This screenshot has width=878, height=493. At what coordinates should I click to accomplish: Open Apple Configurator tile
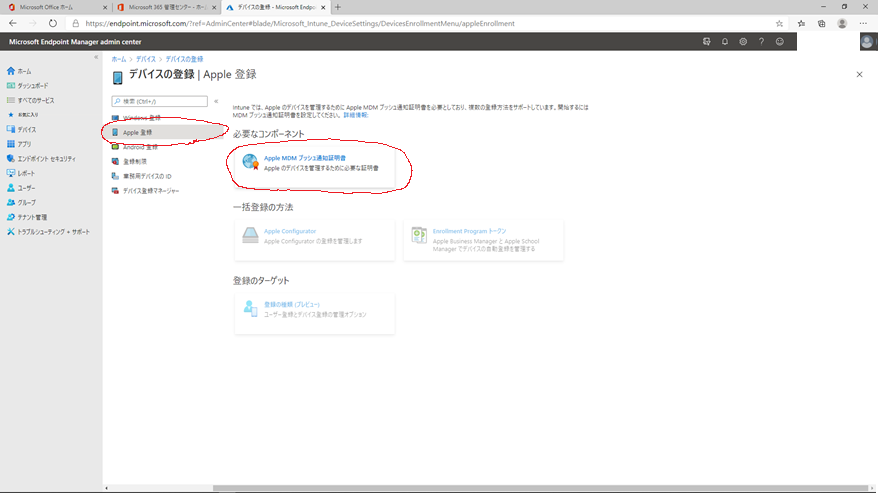(314, 240)
